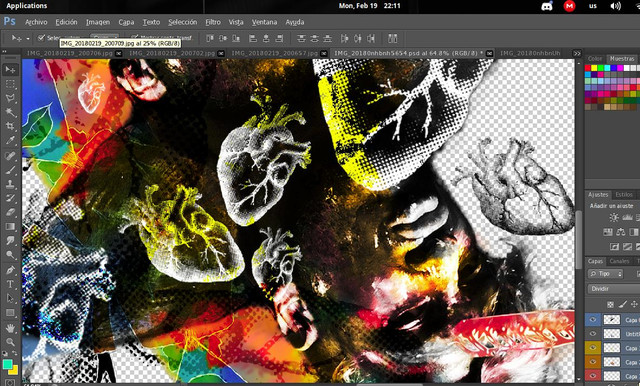640x386 pixels.
Task: Hide the Untitled layer eye icon
Action: (593, 334)
